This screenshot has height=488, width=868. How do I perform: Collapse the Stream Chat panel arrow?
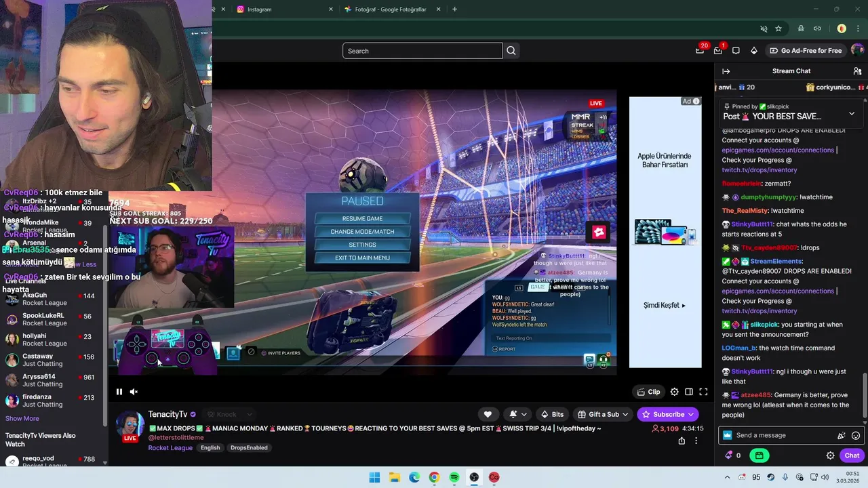(726, 71)
